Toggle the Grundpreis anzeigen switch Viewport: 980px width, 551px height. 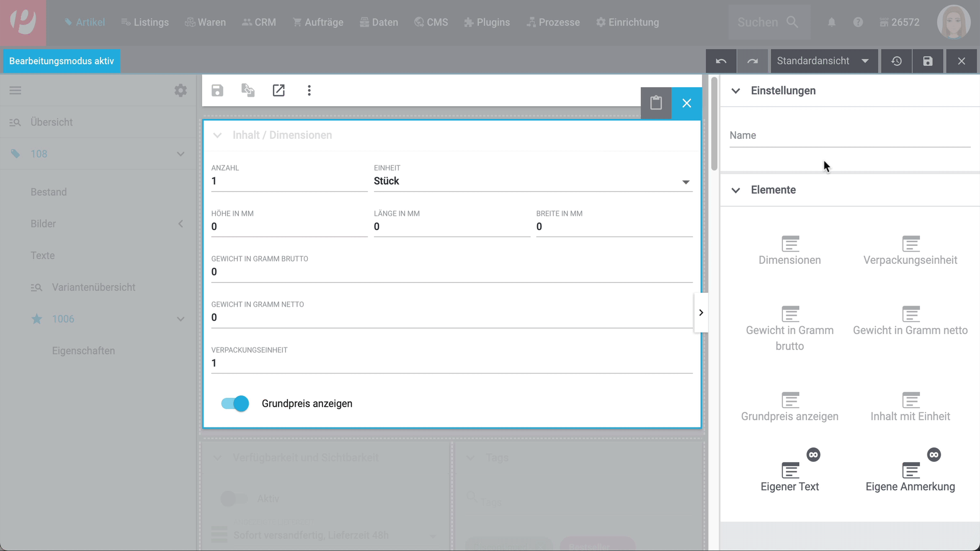tap(235, 404)
